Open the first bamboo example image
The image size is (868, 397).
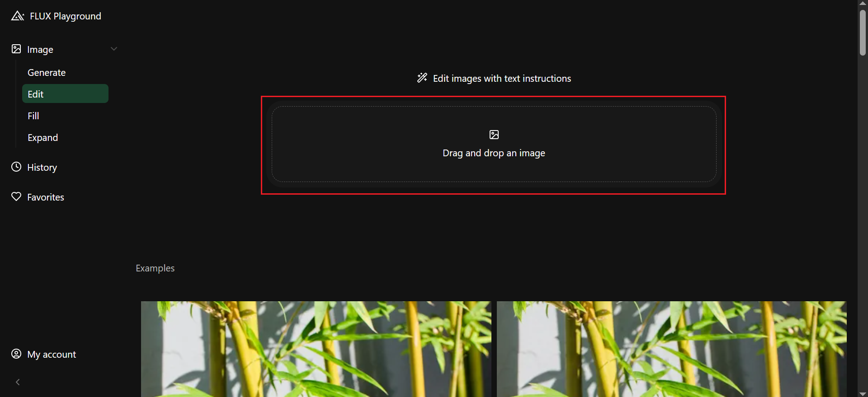coord(316,349)
